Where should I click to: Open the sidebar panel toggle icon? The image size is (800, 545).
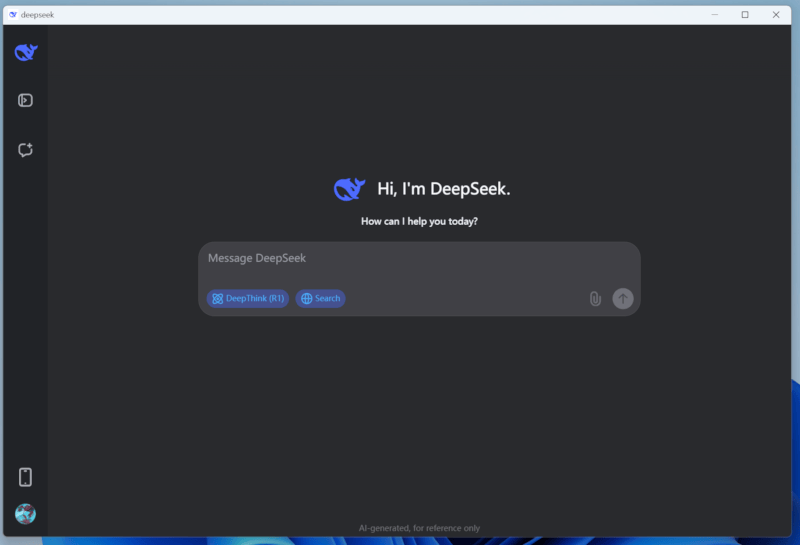pyautogui.click(x=26, y=100)
